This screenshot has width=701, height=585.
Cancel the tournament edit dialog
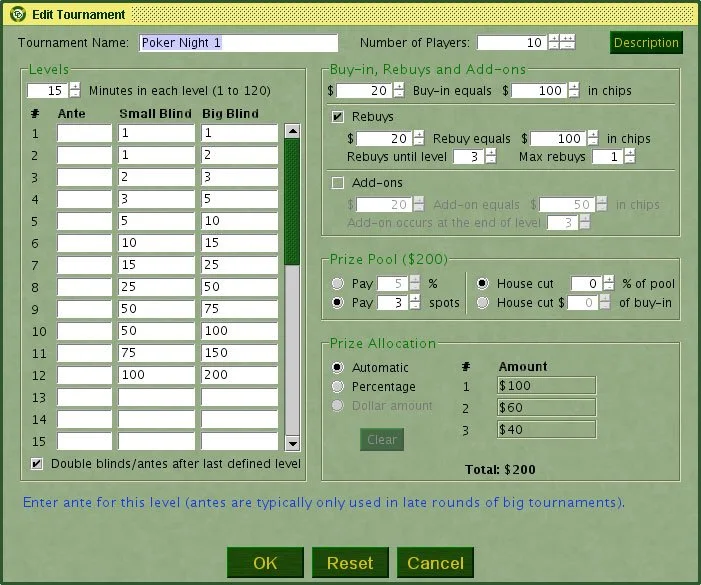click(435, 563)
